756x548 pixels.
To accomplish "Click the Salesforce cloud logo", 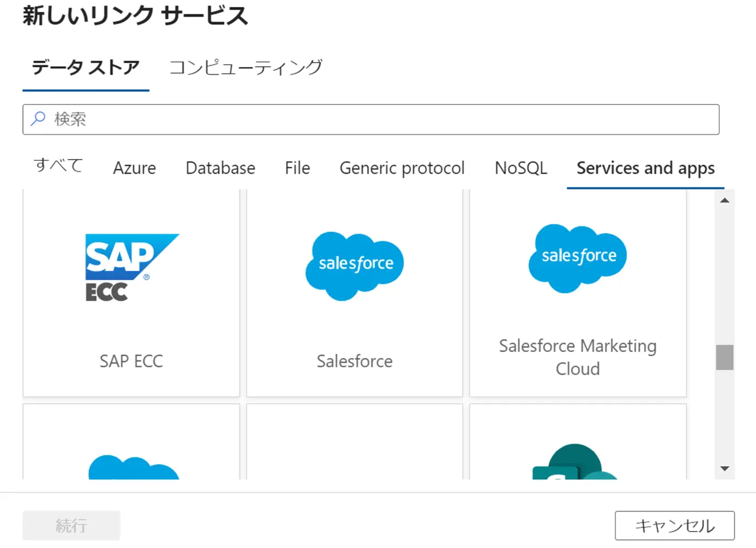I will 355,266.
